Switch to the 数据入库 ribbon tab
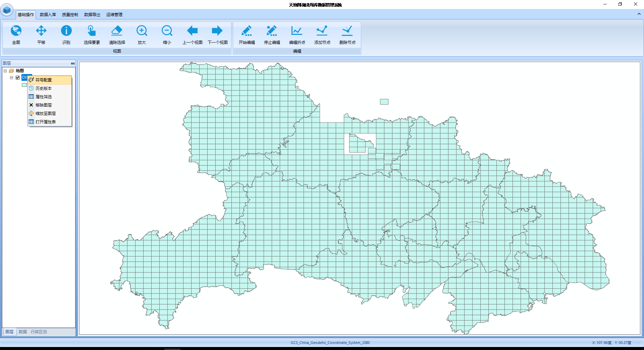The width and height of the screenshot is (644, 350). [x=48, y=15]
